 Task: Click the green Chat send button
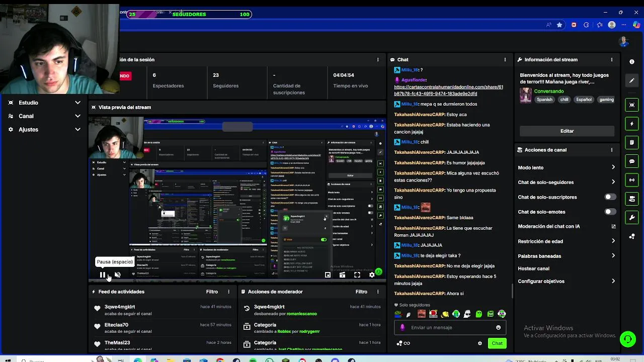(497, 343)
